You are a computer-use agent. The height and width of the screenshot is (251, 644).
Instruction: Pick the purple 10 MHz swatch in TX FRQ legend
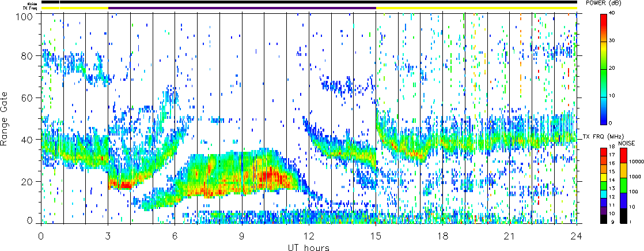click(604, 210)
